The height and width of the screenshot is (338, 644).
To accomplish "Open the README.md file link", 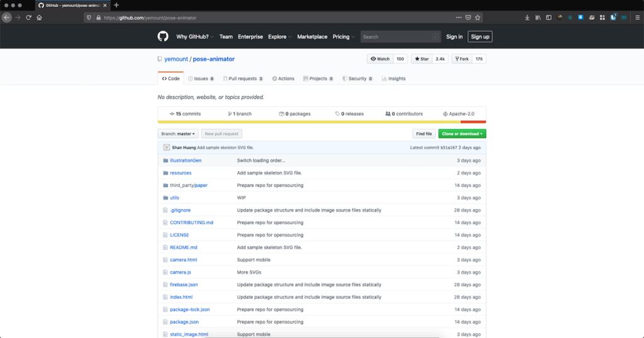I will click(184, 247).
